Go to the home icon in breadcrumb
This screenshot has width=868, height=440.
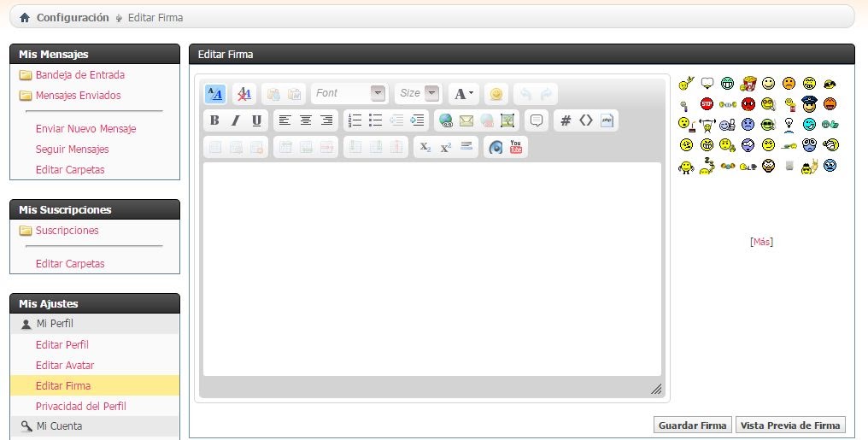pyautogui.click(x=25, y=18)
